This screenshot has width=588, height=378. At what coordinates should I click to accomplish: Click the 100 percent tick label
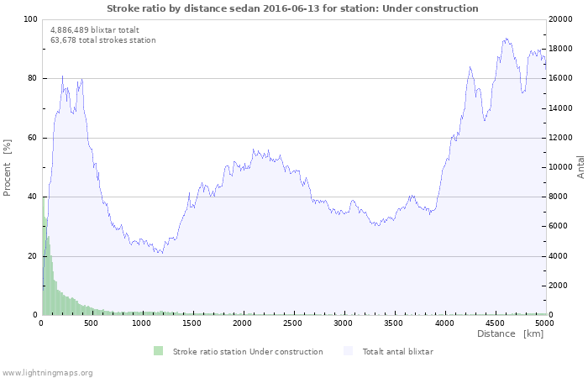click(30, 19)
